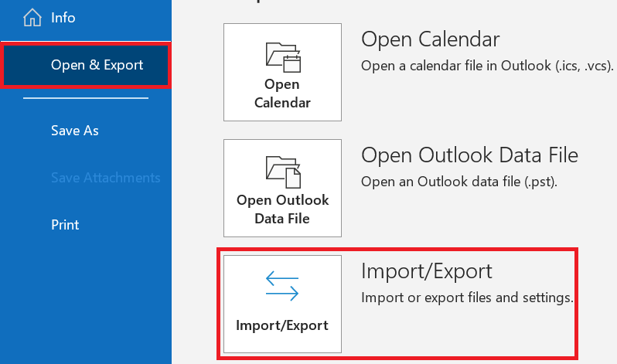
Task: Click the large Import/Export heading
Action: point(426,271)
